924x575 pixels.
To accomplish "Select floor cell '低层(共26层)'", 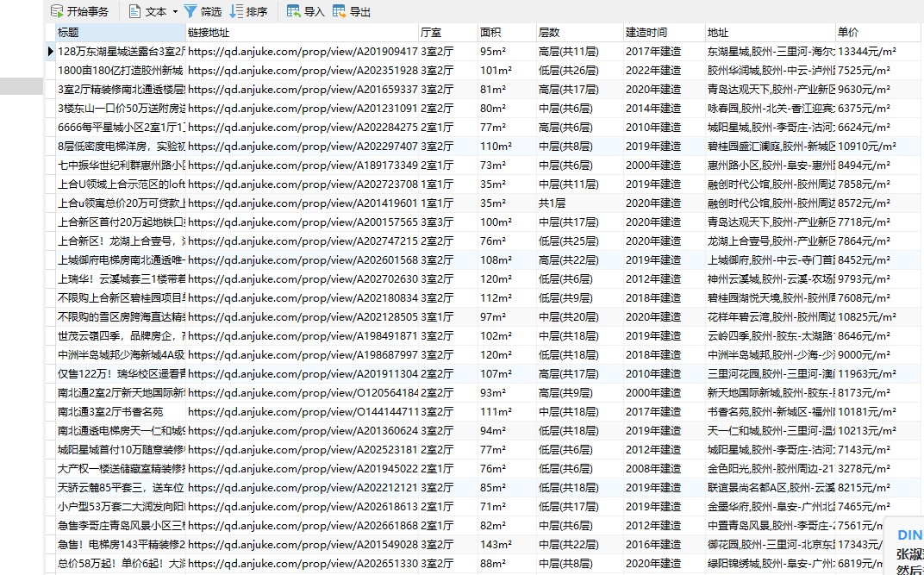I will (580, 70).
